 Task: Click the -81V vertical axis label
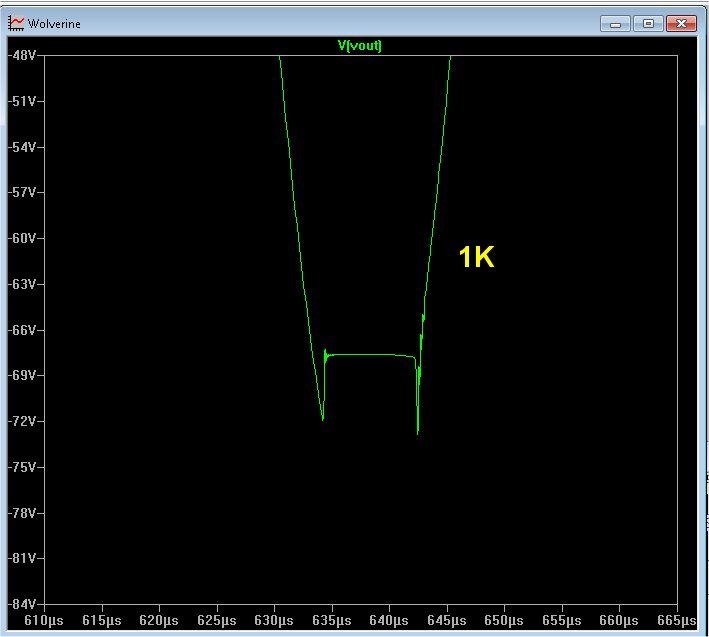22,558
